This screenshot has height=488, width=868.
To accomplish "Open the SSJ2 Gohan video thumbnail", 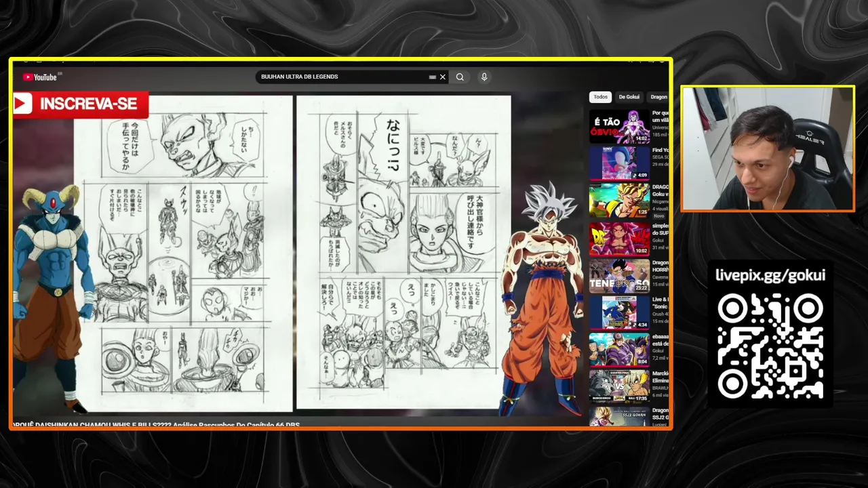I will 619,415.
